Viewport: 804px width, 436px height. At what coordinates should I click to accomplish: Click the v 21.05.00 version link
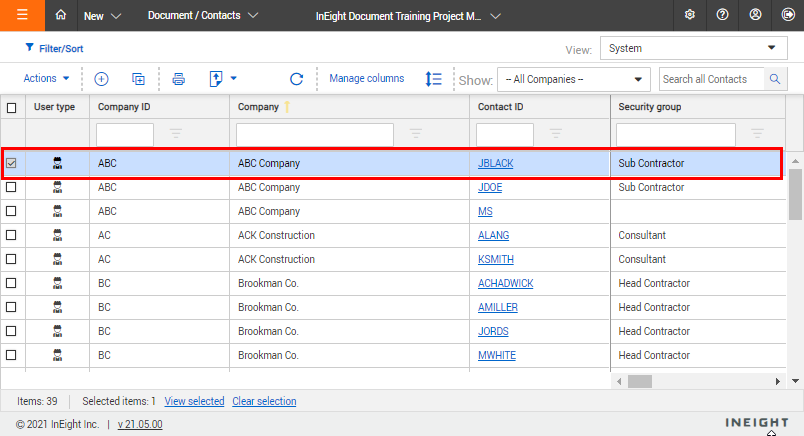pyautogui.click(x=140, y=424)
